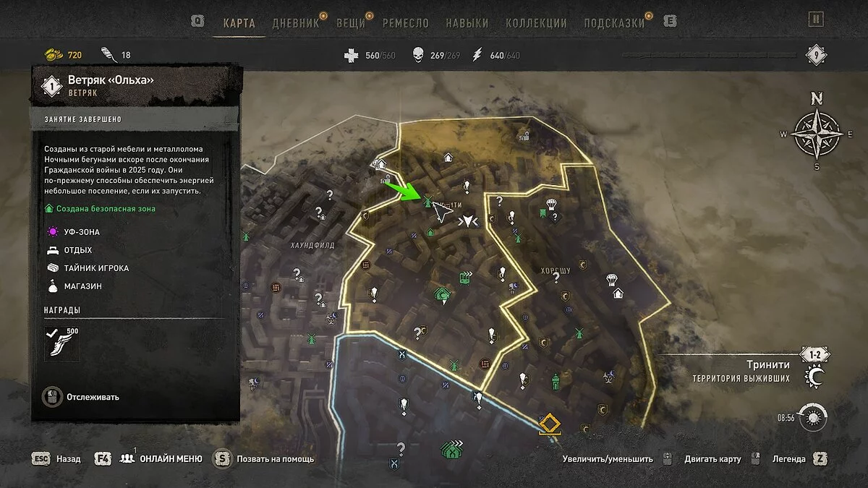Select the Ремесло tab
This screenshot has height=488, width=868.
click(x=405, y=23)
